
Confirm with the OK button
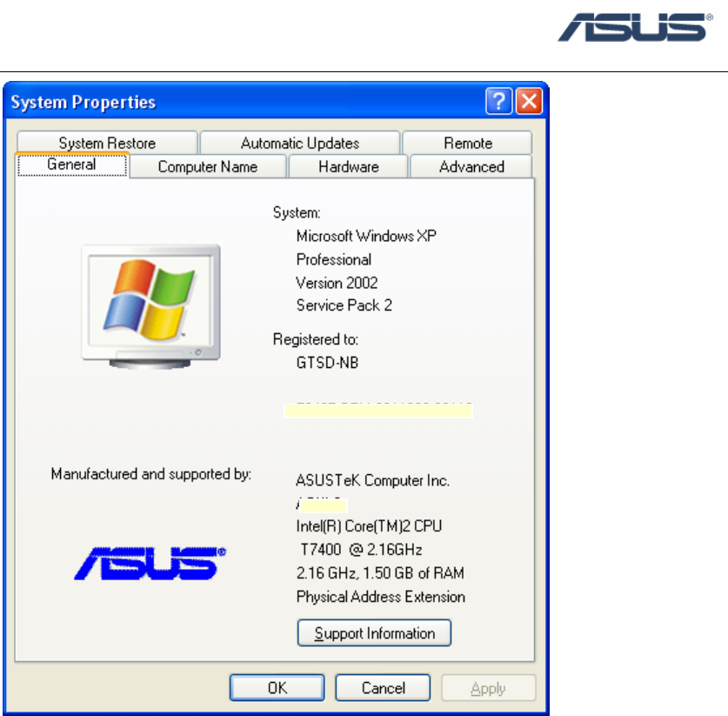point(277,687)
